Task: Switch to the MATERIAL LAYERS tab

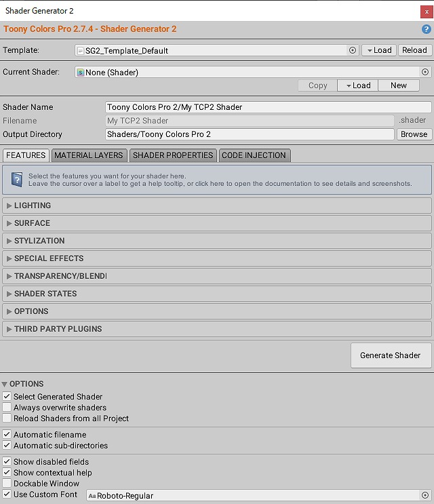Action: (x=89, y=155)
